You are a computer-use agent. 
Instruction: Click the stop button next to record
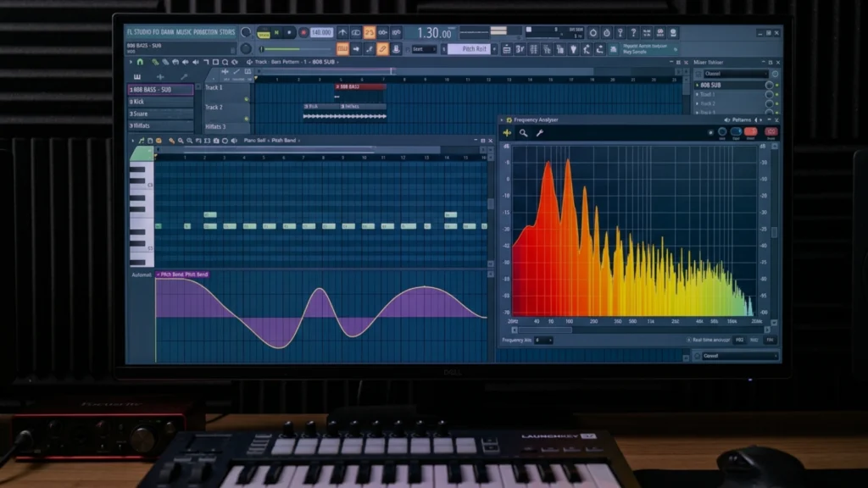289,33
